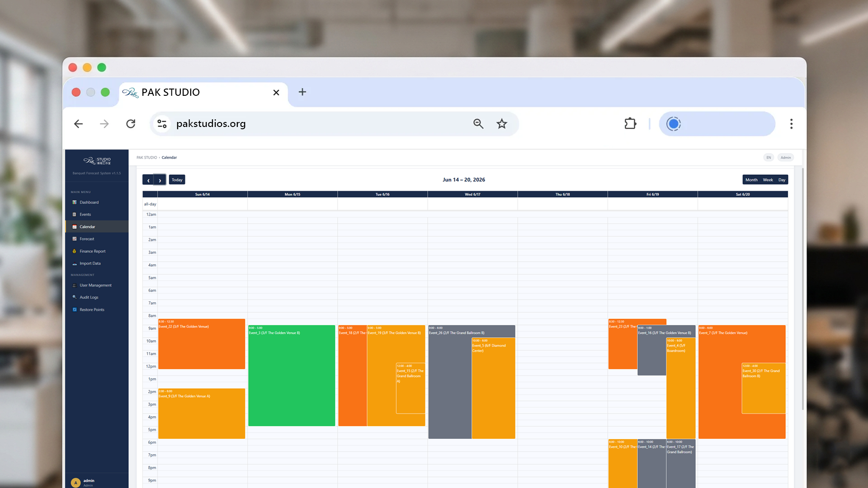Switch calendar to Week view

(768, 180)
